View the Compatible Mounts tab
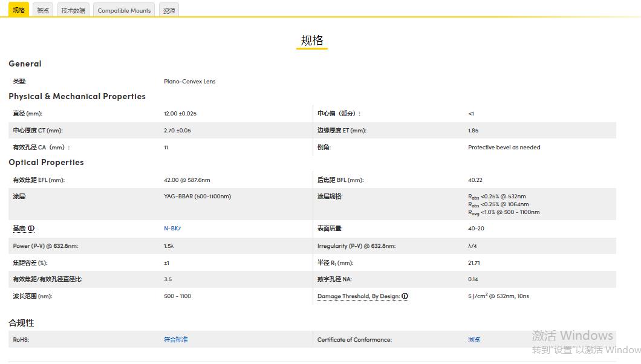641x364 pixels. pyautogui.click(x=123, y=10)
